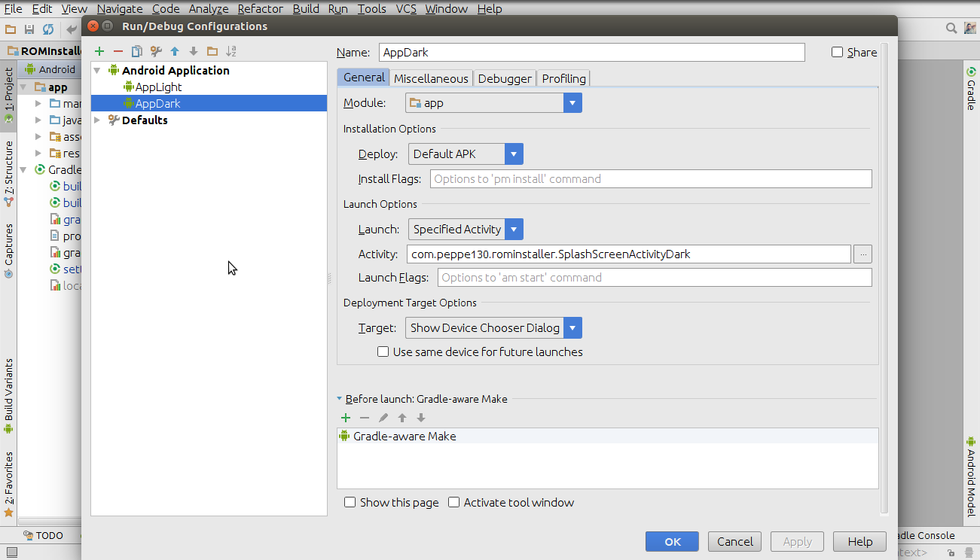Click the Apply button
The width and height of the screenshot is (980, 560).
(797, 541)
